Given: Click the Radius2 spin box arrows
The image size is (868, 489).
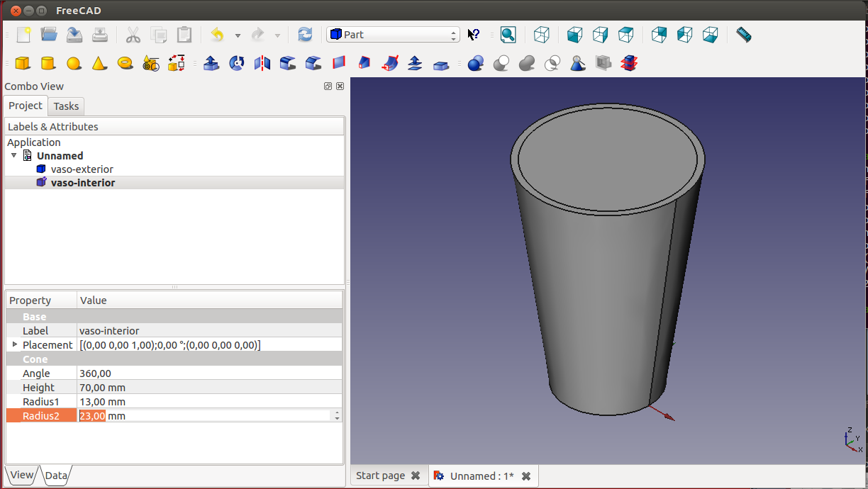Looking at the screenshot, I should (337, 416).
